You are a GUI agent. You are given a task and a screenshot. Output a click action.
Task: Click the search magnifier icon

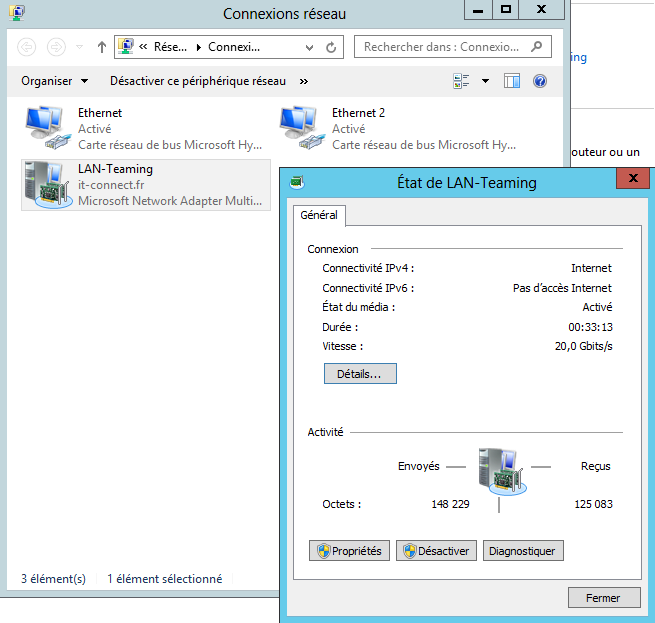(x=538, y=47)
